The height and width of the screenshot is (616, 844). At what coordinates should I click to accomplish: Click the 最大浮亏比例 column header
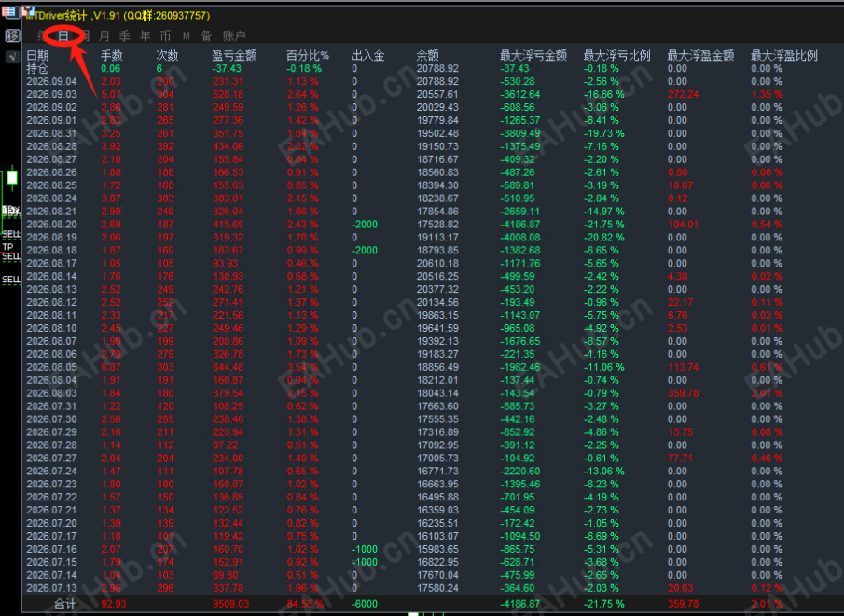(616, 55)
